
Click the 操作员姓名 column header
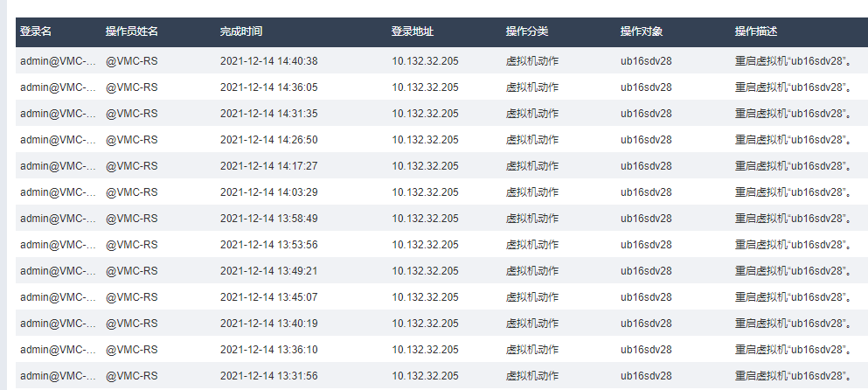[x=132, y=31]
